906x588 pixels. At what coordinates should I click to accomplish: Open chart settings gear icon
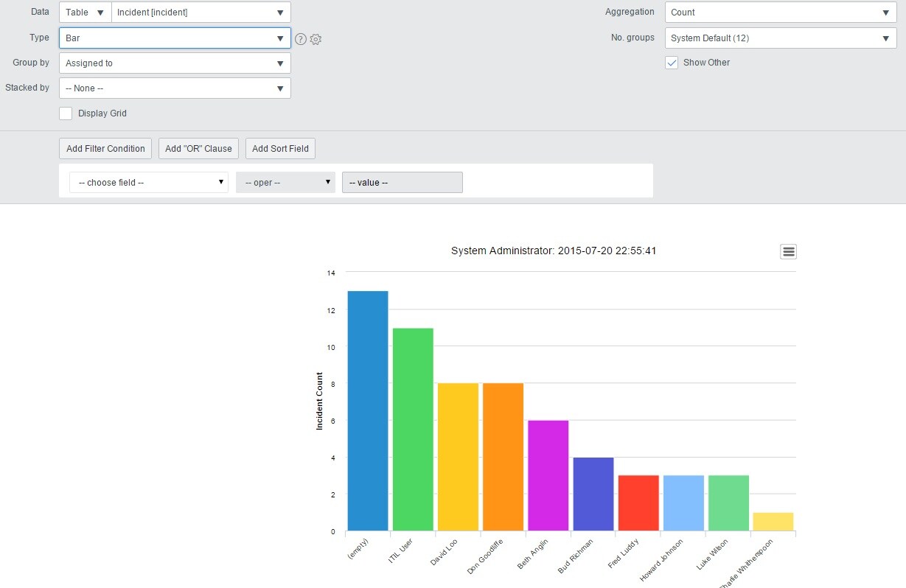pos(316,39)
